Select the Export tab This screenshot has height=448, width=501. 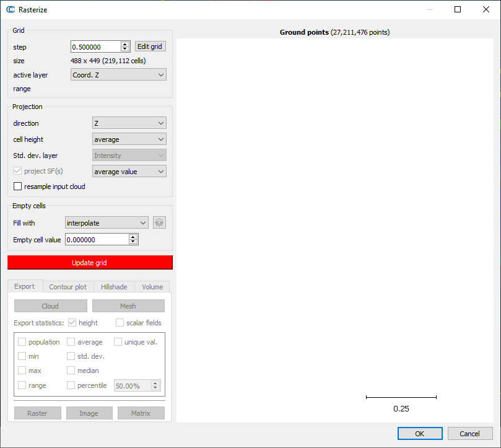(25, 286)
